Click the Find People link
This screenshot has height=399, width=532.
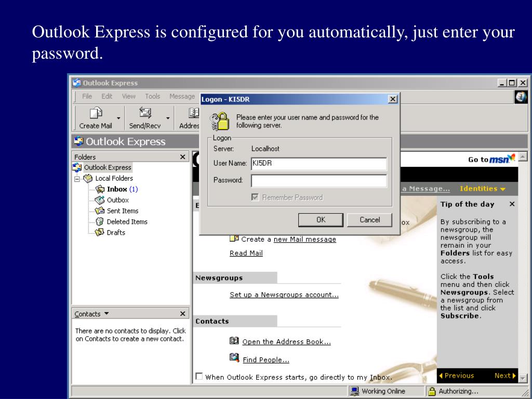click(x=266, y=360)
